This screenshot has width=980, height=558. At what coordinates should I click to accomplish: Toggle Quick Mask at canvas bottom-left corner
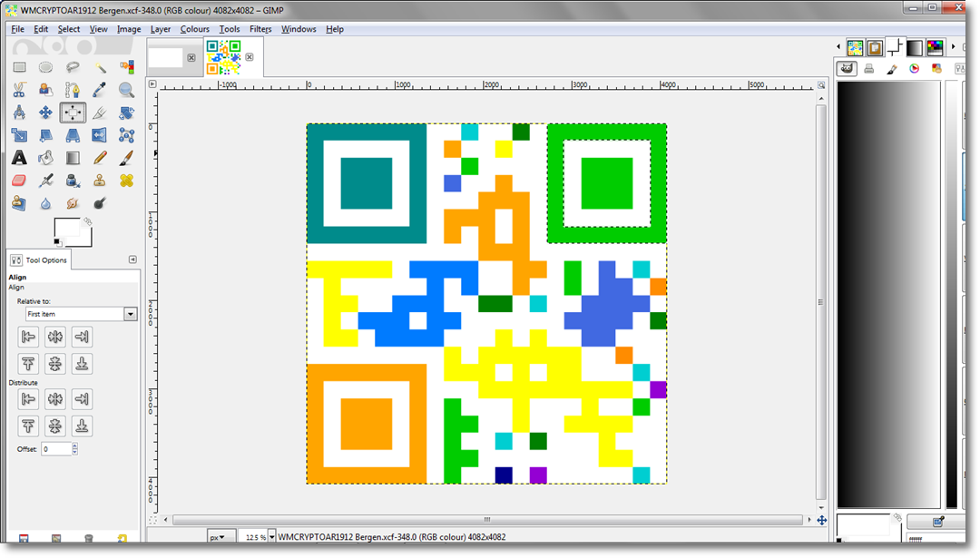[153, 520]
